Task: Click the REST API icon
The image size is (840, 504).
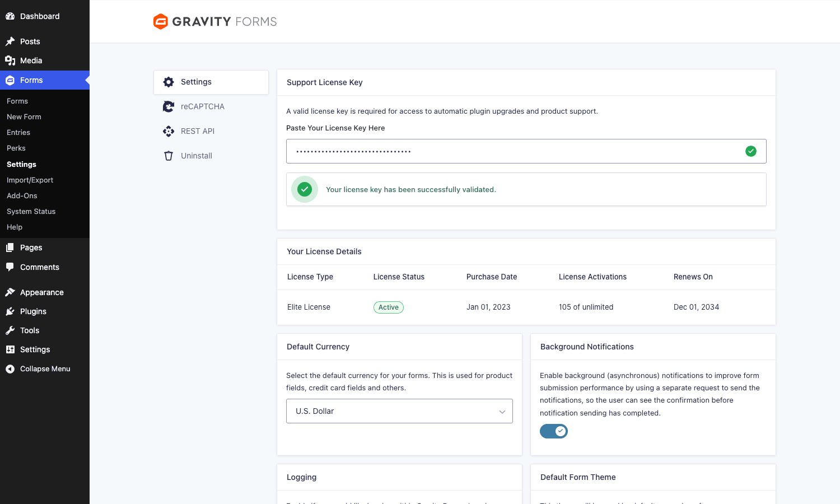Action: [169, 131]
